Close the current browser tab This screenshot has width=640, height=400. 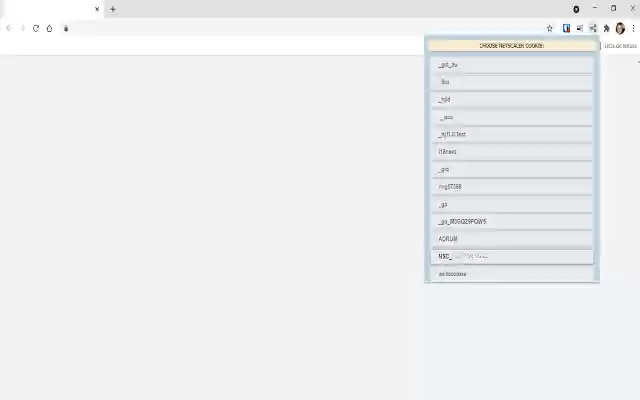(x=97, y=9)
